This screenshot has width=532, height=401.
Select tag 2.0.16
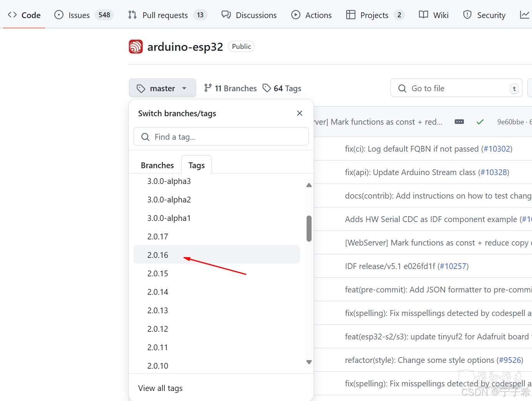[x=217, y=254]
